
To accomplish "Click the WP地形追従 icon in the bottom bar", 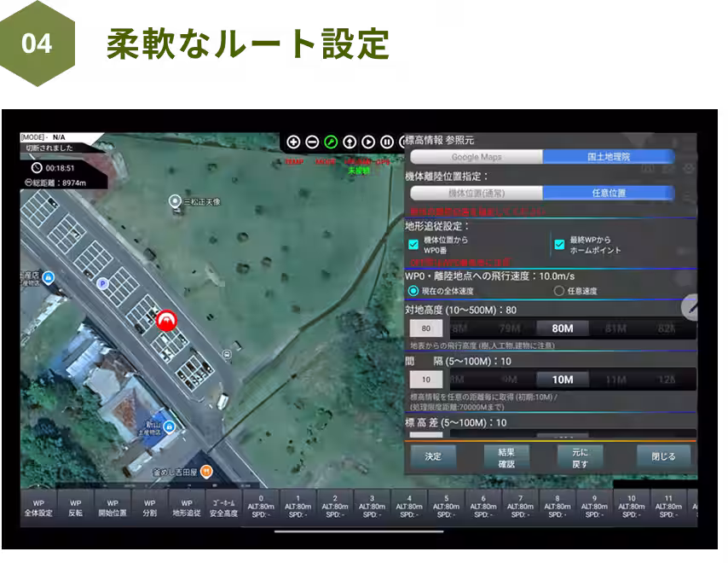I will (x=186, y=508).
